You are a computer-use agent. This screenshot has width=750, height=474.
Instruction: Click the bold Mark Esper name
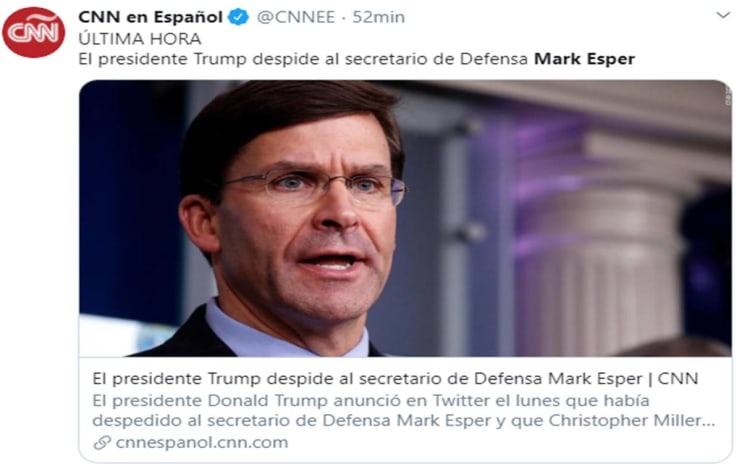(584, 59)
